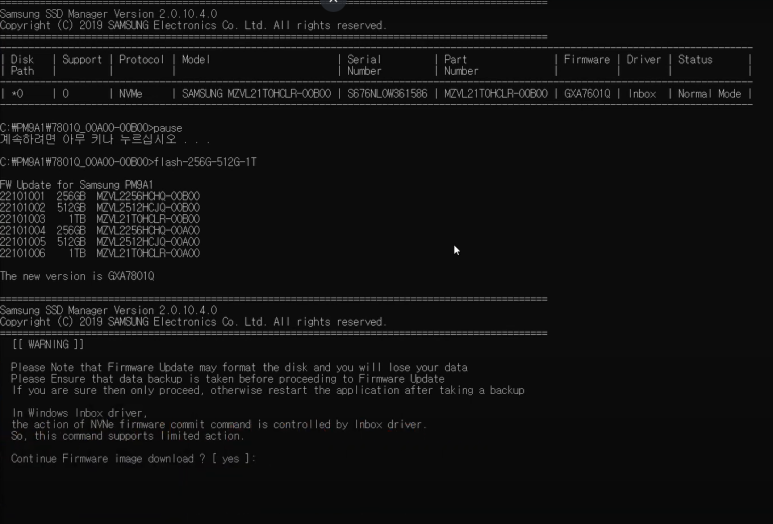773x524 pixels.
Task: Select line "Please Note that Firmware Update may format"
Action: 239,367
